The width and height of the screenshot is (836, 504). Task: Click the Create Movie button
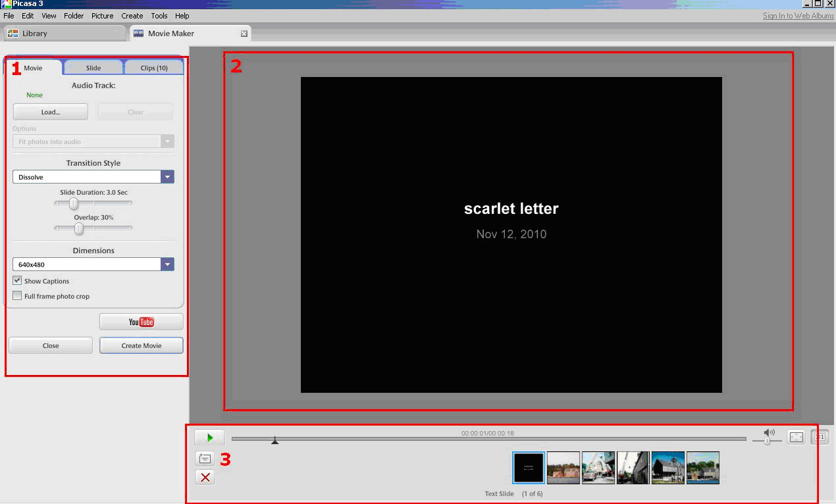[142, 345]
